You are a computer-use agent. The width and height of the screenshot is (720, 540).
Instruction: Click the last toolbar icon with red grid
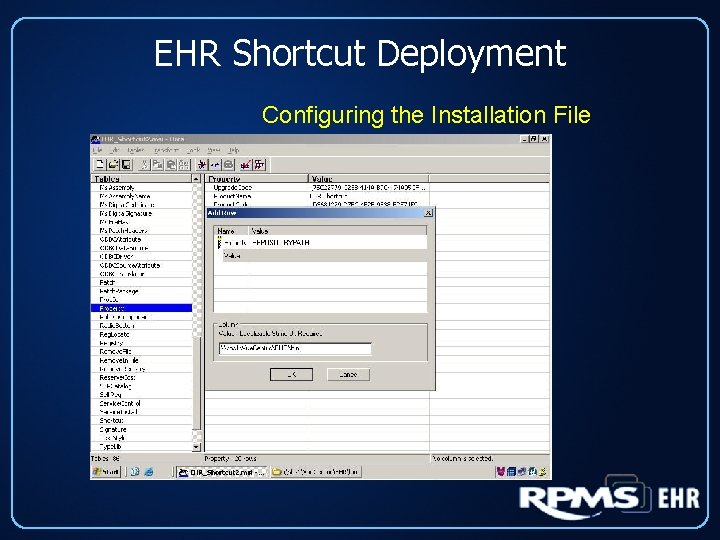click(259, 164)
